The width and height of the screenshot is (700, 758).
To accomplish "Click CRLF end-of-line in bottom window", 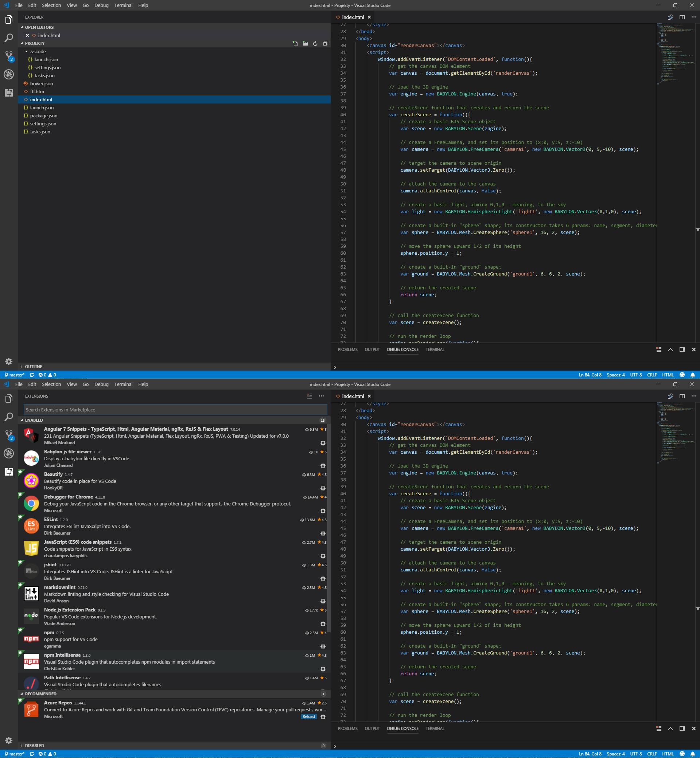I will coord(652,754).
